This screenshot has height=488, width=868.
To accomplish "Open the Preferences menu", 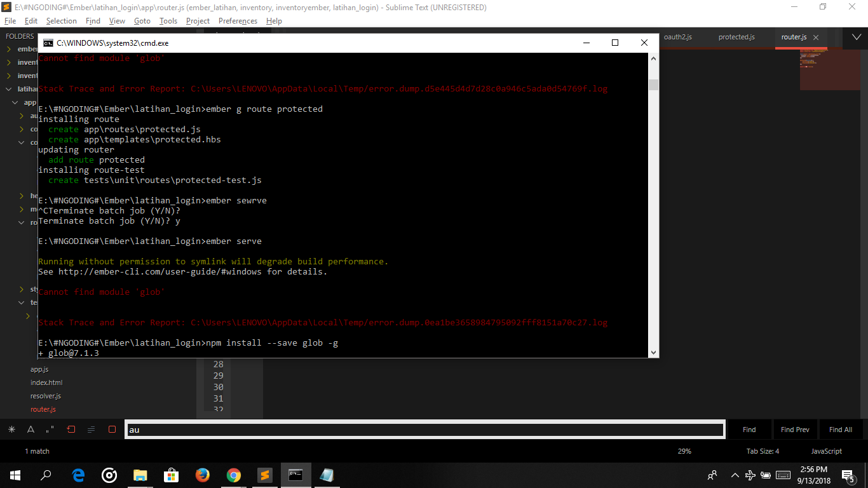I will pos(238,20).
